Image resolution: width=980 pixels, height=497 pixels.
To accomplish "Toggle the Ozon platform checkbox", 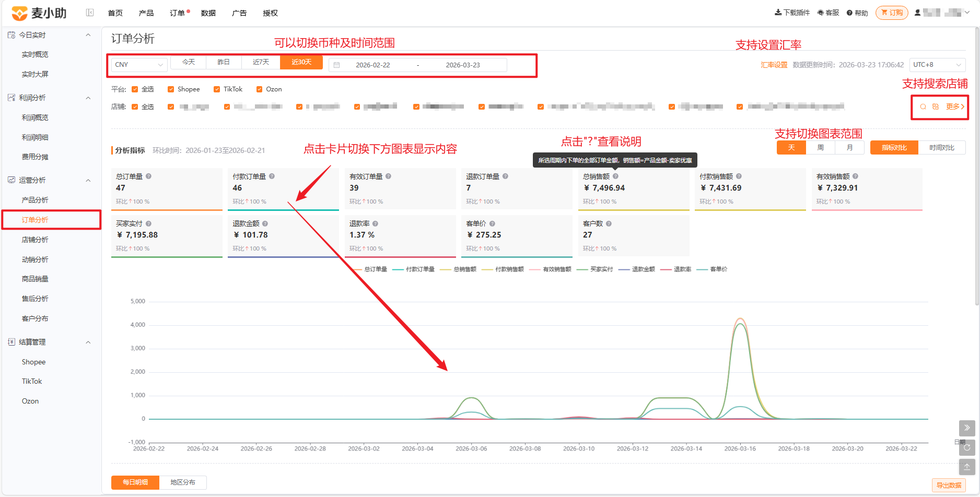I will pos(259,89).
